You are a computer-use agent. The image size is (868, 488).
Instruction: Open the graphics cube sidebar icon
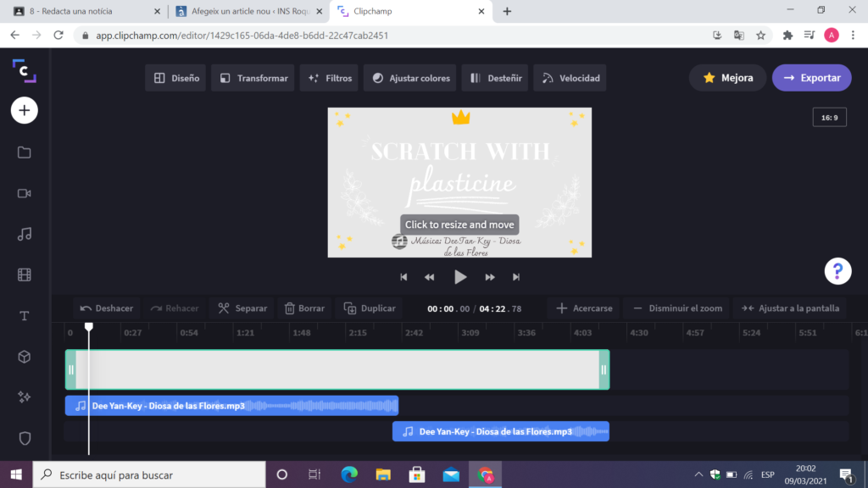(24, 357)
